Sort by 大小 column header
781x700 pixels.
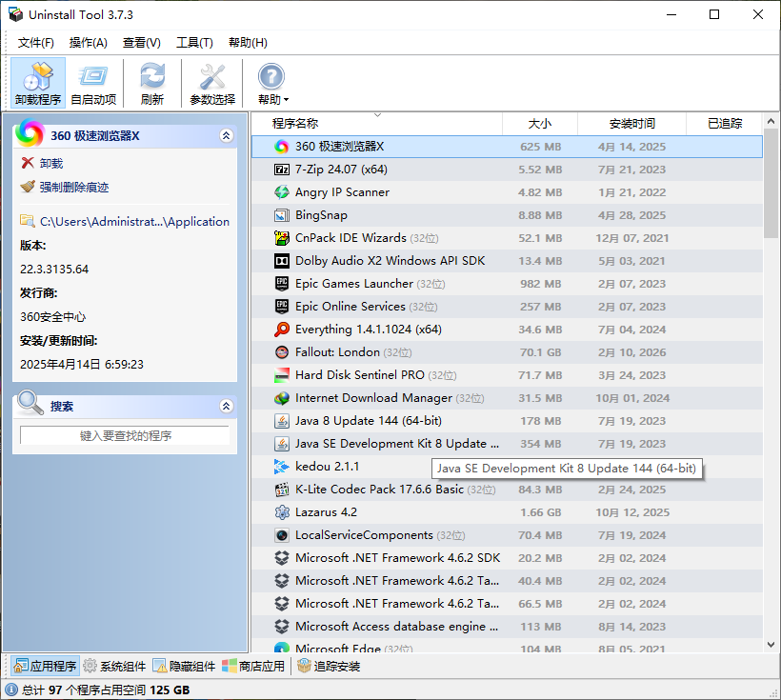(x=540, y=124)
